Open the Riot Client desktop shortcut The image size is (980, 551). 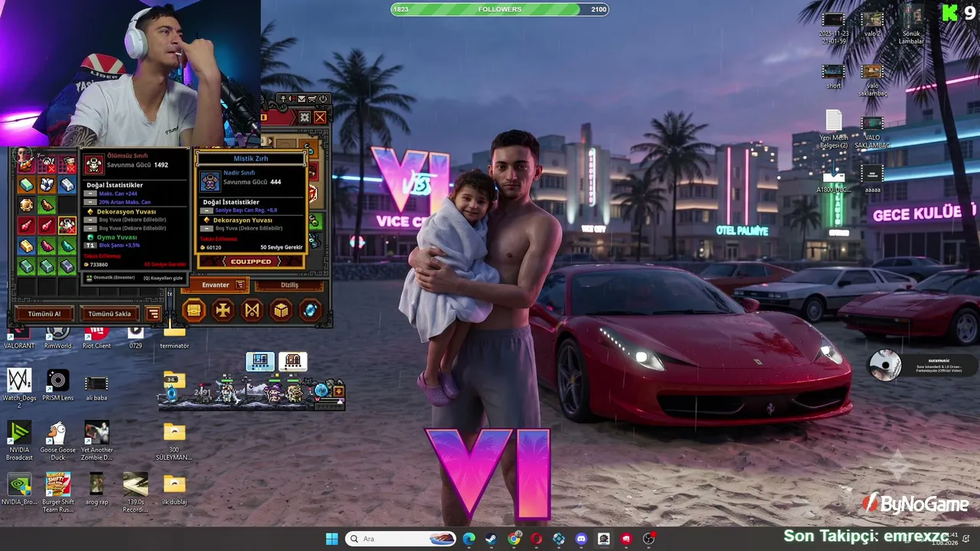click(x=96, y=337)
